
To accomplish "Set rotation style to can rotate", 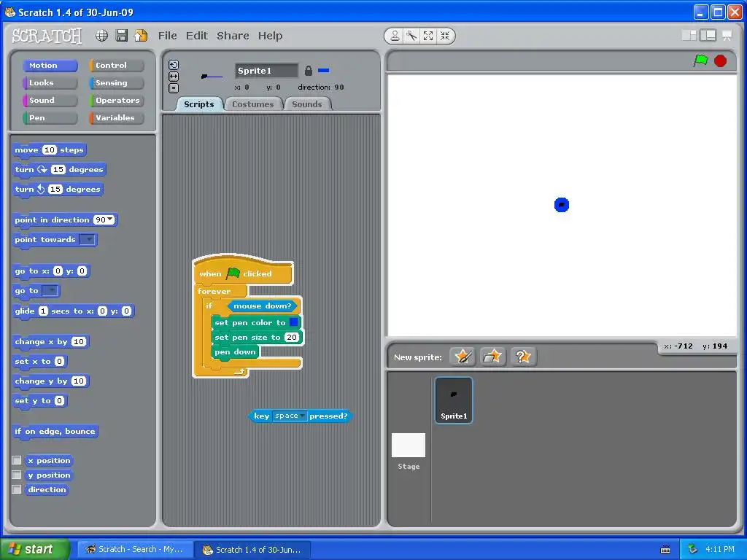I will coord(174,65).
